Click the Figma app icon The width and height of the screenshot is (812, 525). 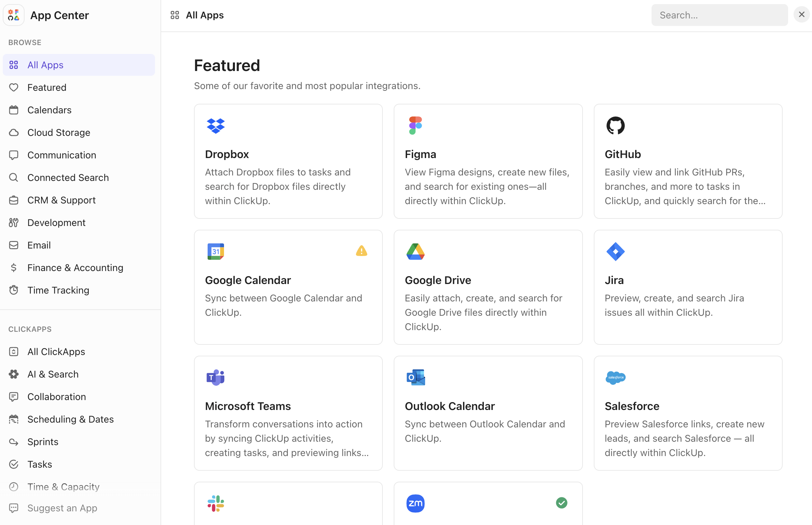[x=415, y=126]
